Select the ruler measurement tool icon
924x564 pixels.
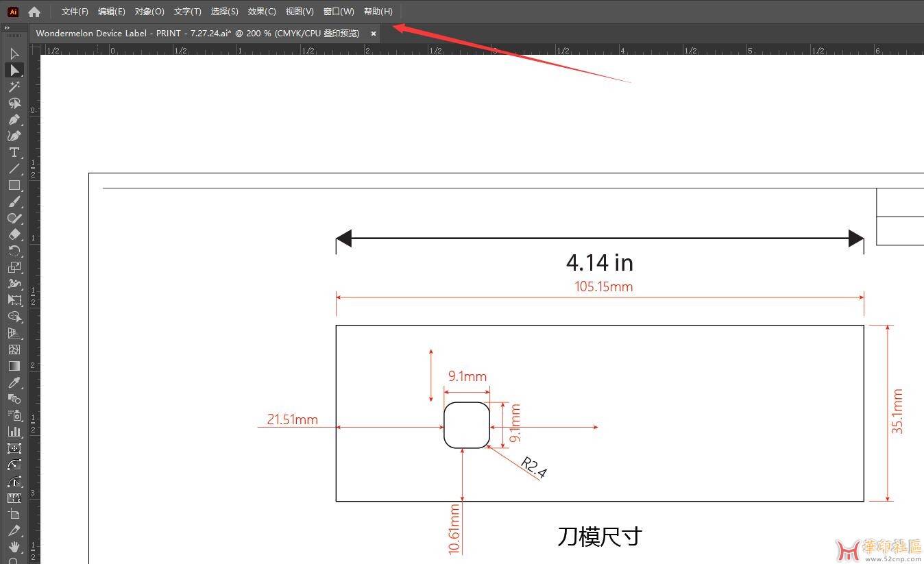[14, 498]
